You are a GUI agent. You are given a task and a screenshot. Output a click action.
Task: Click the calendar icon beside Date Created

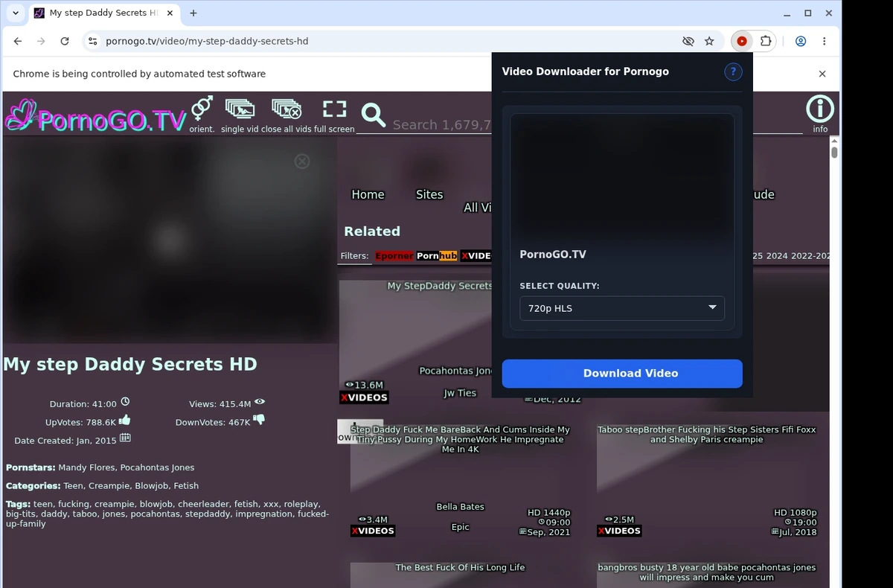coord(125,438)
